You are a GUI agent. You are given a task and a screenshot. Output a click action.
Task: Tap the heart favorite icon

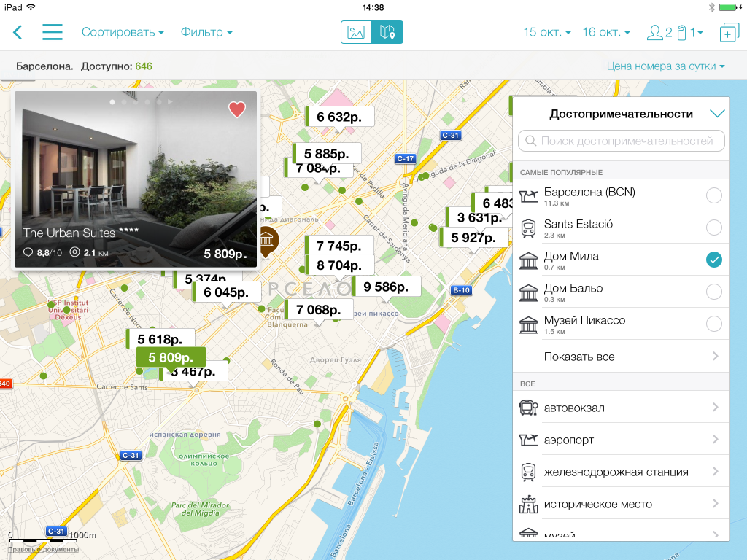pos(237,109)
